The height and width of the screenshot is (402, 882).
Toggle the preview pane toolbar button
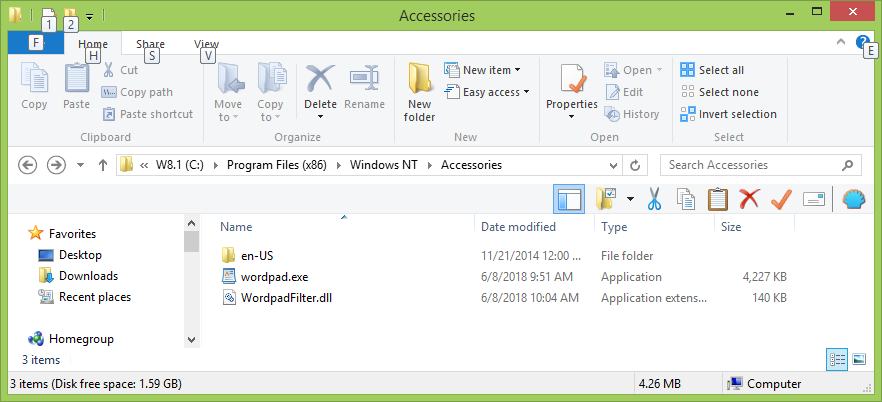pyautogui.click(x=569, y=199)
